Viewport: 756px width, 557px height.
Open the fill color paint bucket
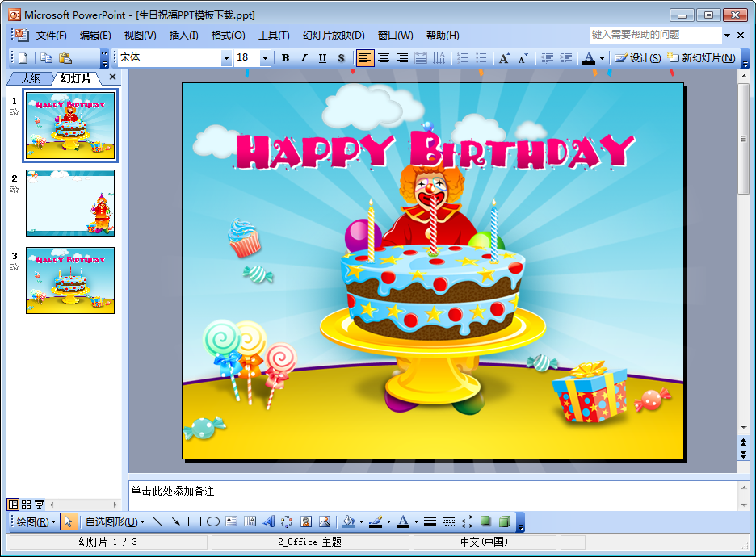coord(348,521)
